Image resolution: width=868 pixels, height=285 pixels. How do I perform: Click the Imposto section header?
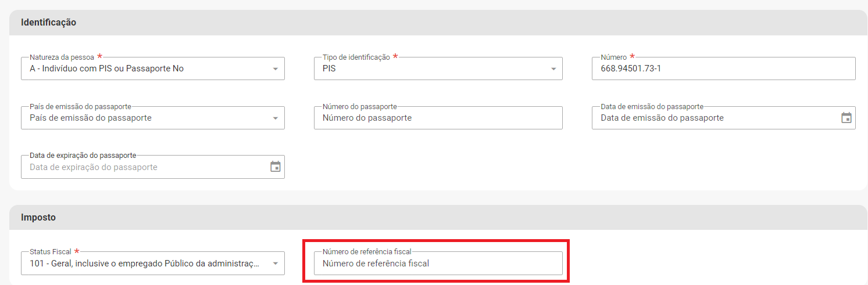click(x=38, y=217)
